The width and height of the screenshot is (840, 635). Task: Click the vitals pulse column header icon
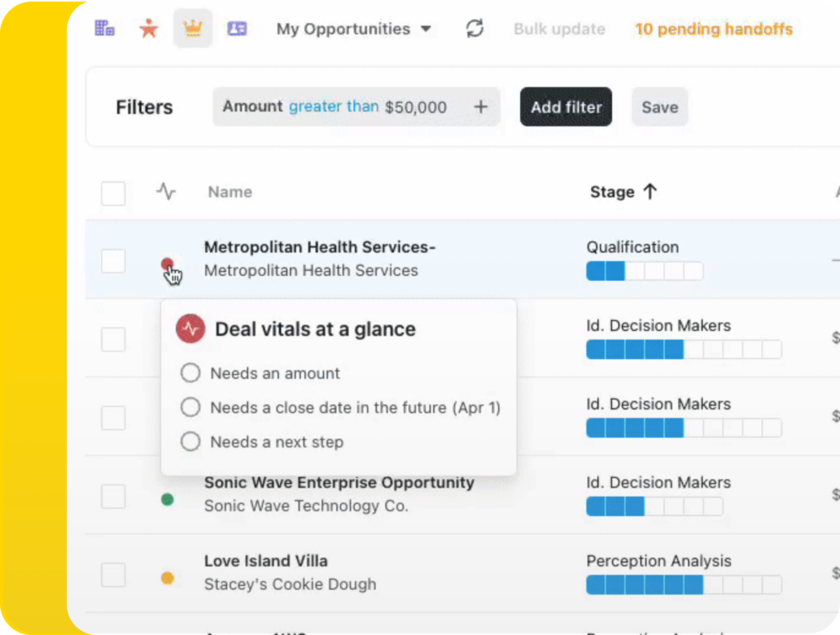tap(166, 191)
